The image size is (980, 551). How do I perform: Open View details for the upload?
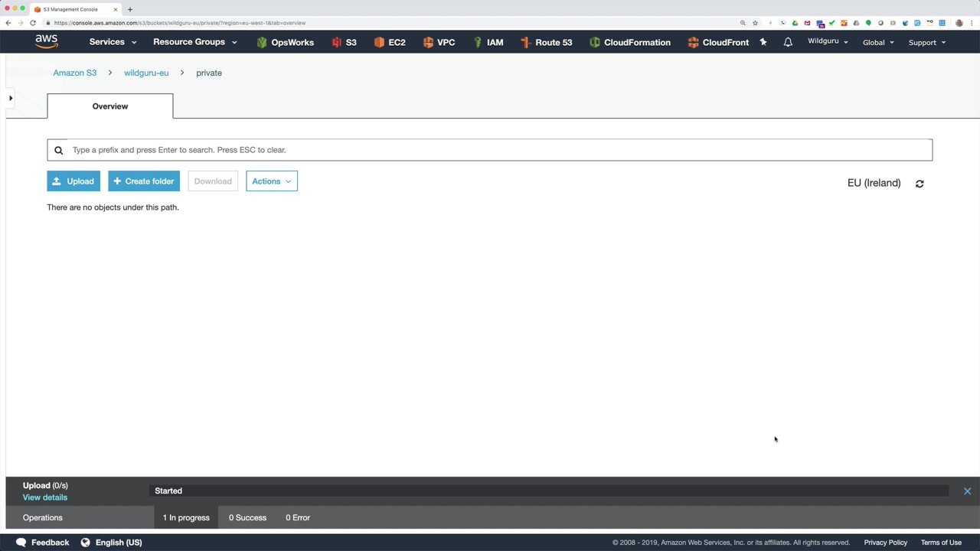point(45,497)
